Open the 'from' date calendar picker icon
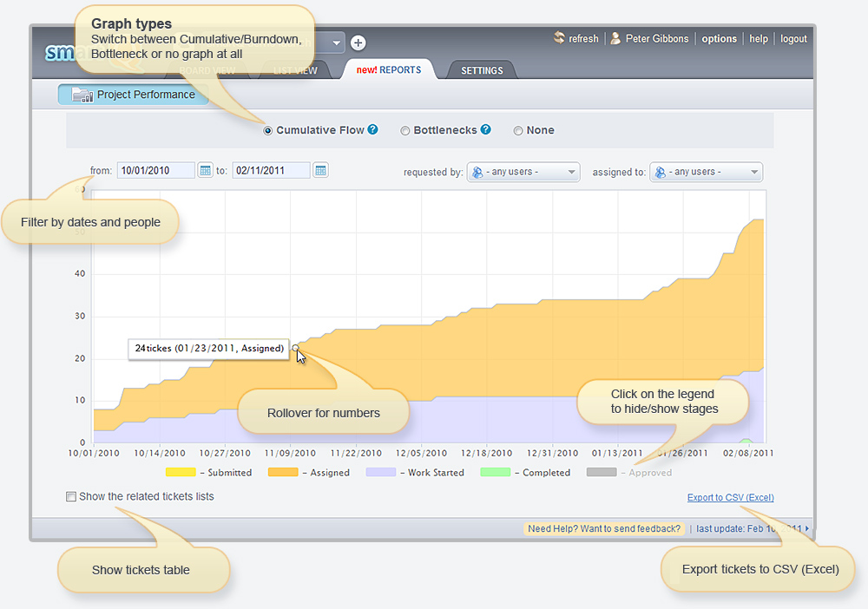 pos(206,171)
